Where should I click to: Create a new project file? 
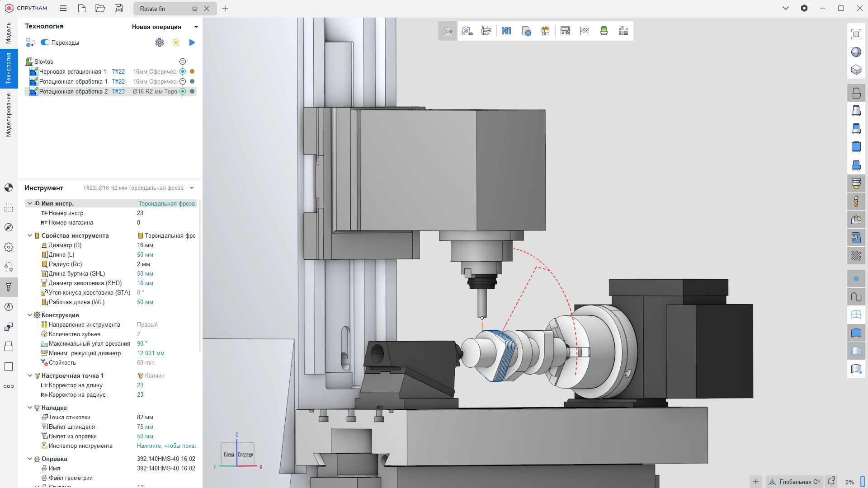(82, 9)
